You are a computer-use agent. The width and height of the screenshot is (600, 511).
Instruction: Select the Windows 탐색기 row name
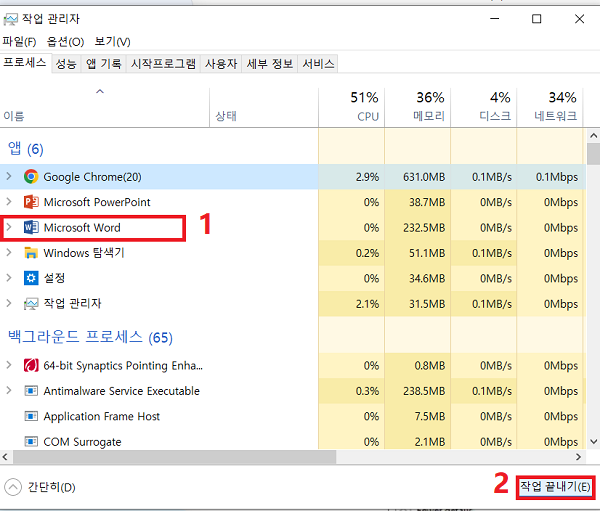(84, 253)
